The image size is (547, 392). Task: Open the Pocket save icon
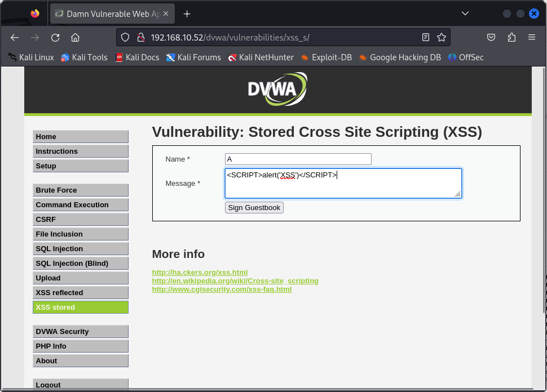pos(491,37)
